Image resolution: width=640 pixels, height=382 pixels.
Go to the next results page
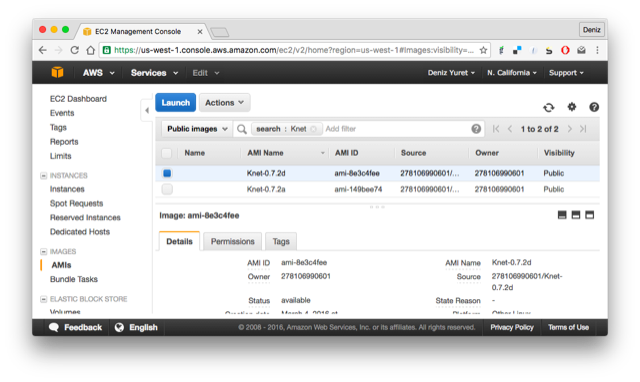(x=569, y=129)
